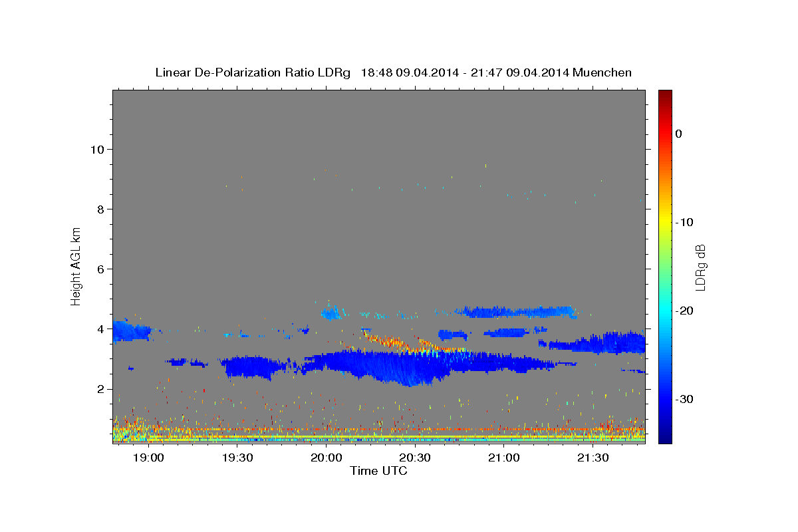Click the '20:30' time tick label
This screenshot has height=532, width=798.
pos(415,458)
